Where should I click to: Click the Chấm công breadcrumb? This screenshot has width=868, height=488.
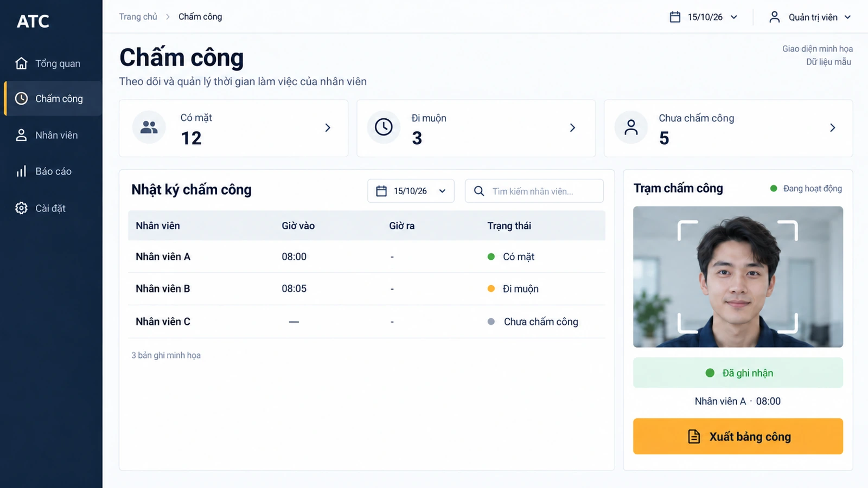200,17
